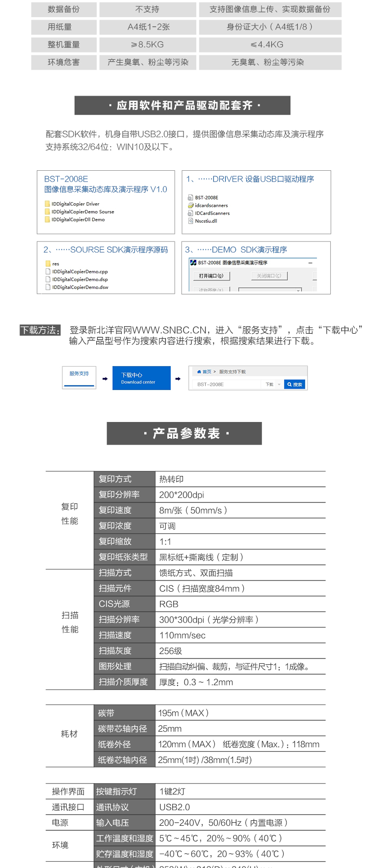Click the IDDigitalCopier Driver folder icon
This screenshot has width=368, height=868.
pyautogui.click(x=47, y=204)
